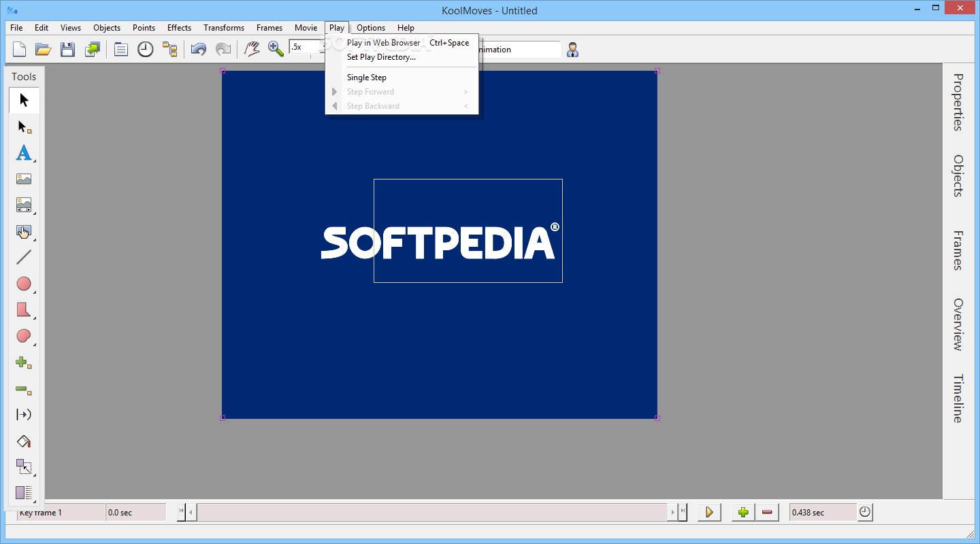Open the File menu
The height and width of the screenshot is (544, 980).
point(16,28)
